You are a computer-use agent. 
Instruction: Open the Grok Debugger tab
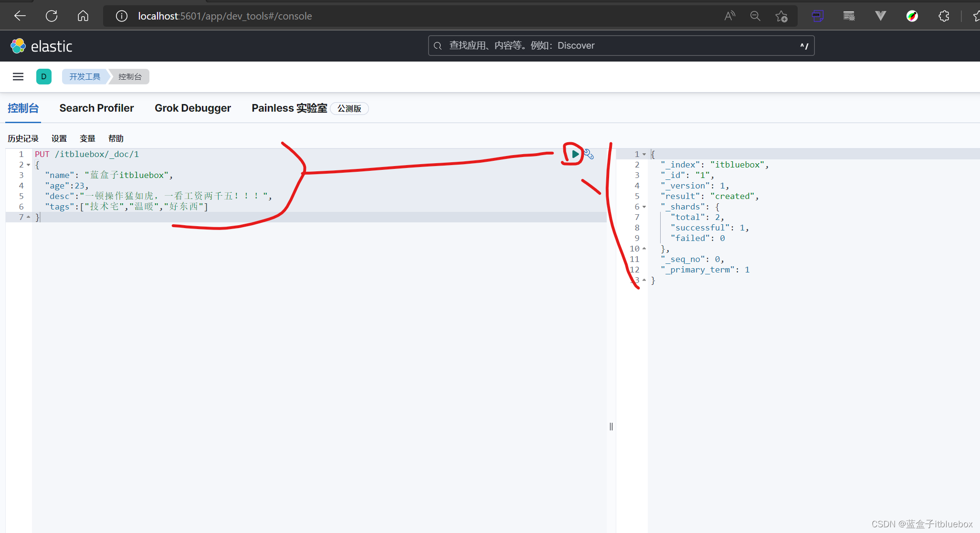coord(192,108)
